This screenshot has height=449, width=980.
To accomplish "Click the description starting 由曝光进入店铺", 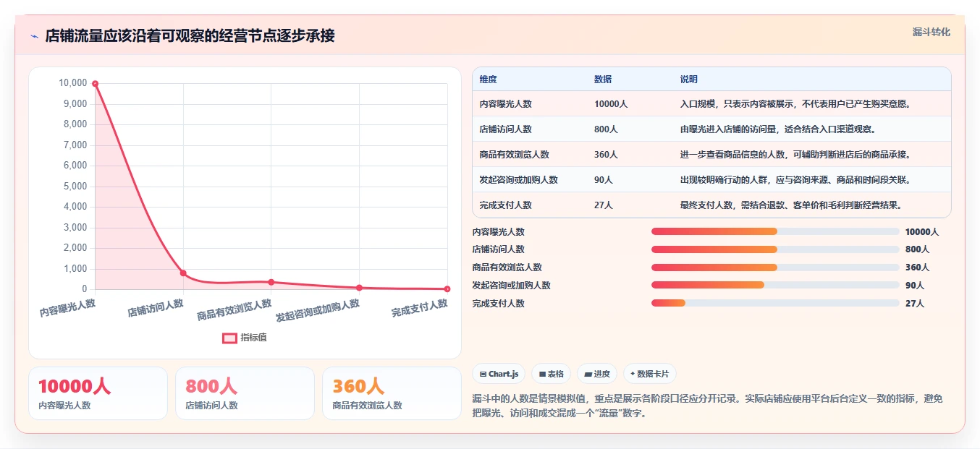I will coord(778,129).
